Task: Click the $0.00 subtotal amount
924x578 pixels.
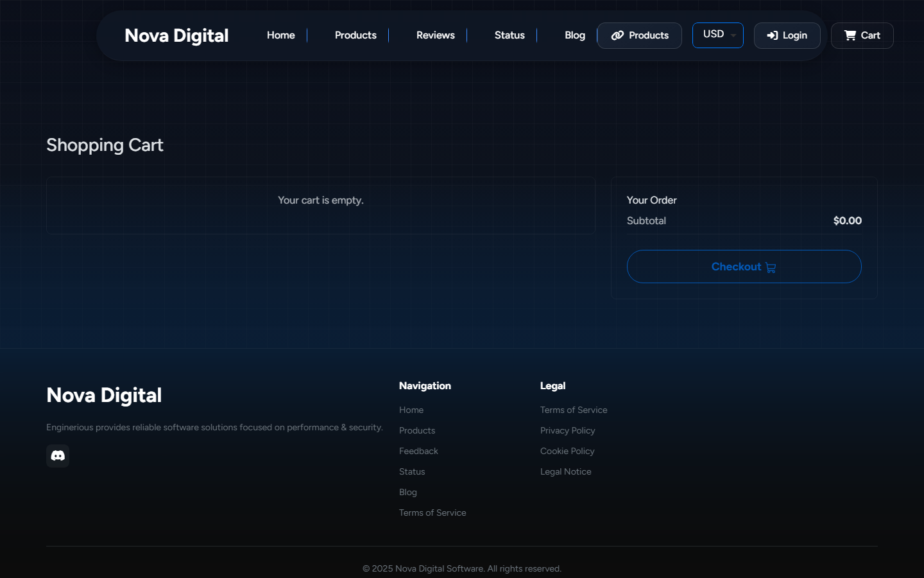Action: 848,220
